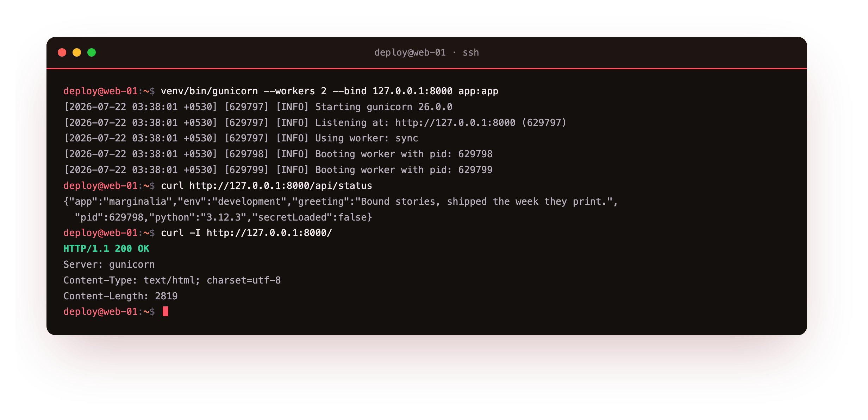Select the header 'Content-Length: 2819'
This screenshot has height=420, width=868.
[x=120, y=296]
